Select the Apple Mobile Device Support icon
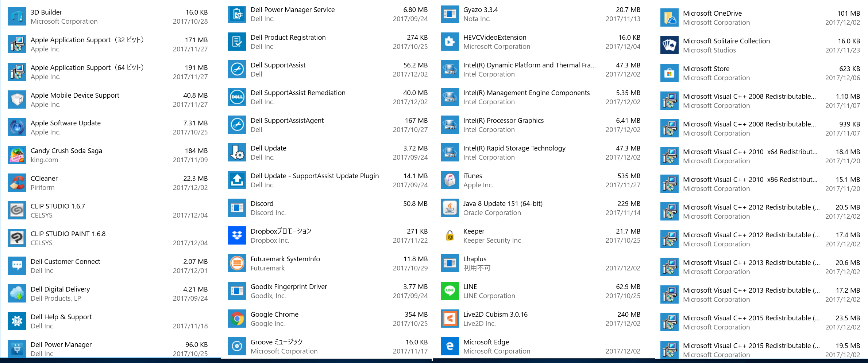 point(17,99)
